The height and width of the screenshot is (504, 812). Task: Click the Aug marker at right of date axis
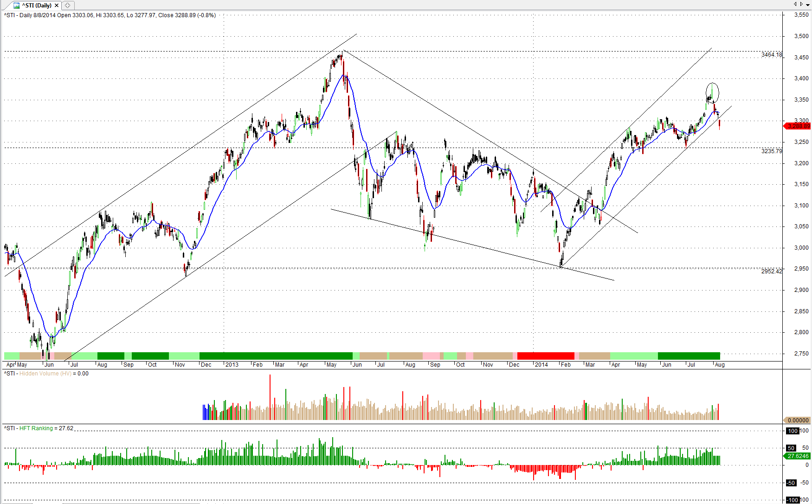pos(719,365)
